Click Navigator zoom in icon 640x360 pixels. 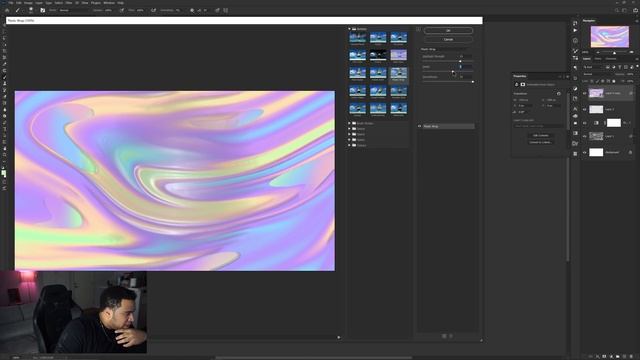click(631, 52)
